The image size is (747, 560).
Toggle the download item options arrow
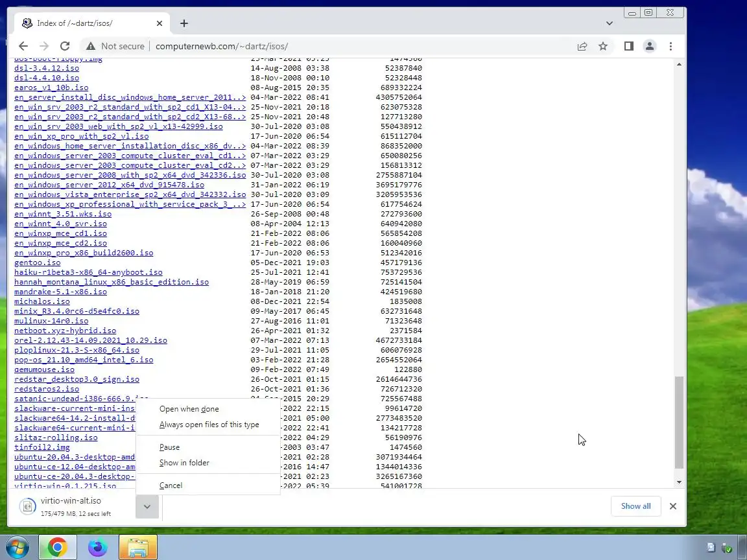pos(147,507)
